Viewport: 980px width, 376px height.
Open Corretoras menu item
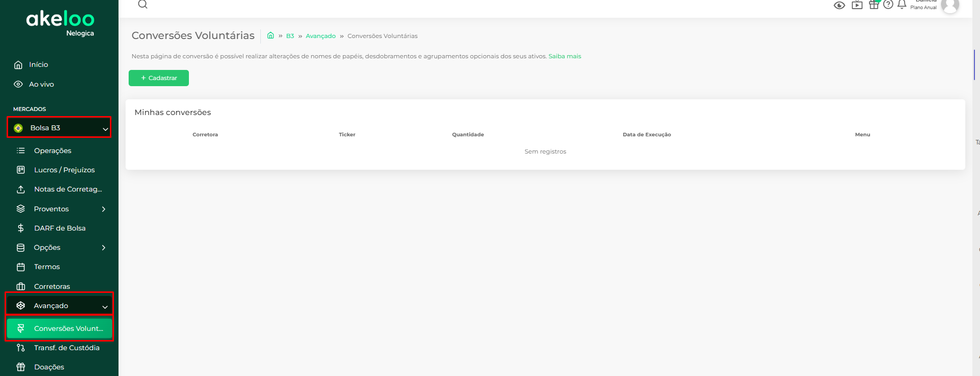pyautogui.click(x=52, y=286)
